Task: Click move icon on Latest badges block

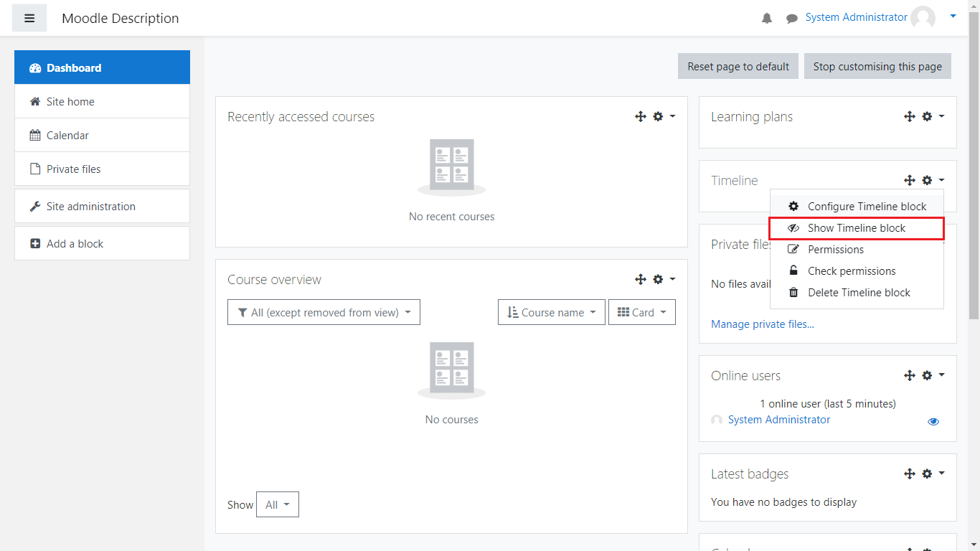Action: tap(910, 474)
